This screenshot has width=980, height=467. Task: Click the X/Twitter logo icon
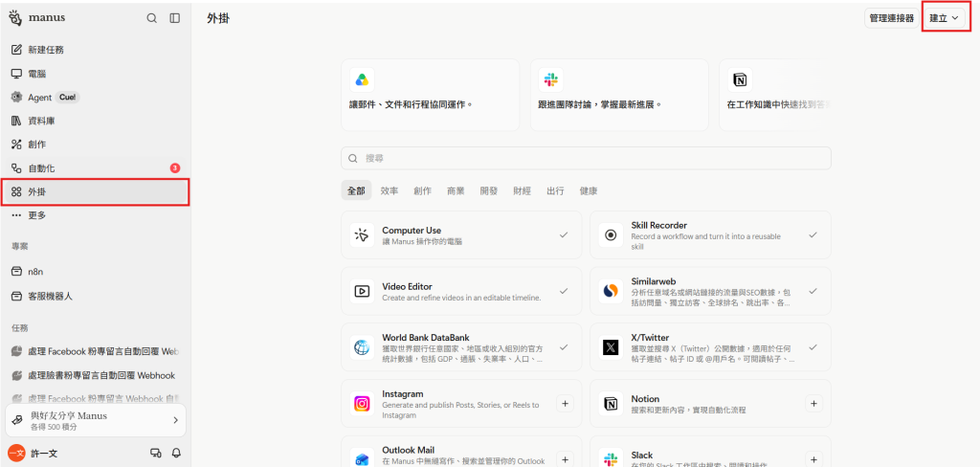(x=611, y=347)
